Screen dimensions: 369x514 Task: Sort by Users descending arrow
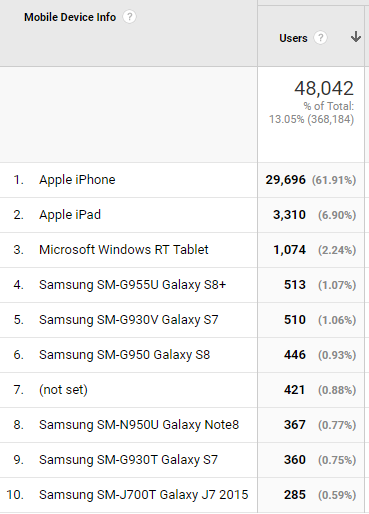356,37
